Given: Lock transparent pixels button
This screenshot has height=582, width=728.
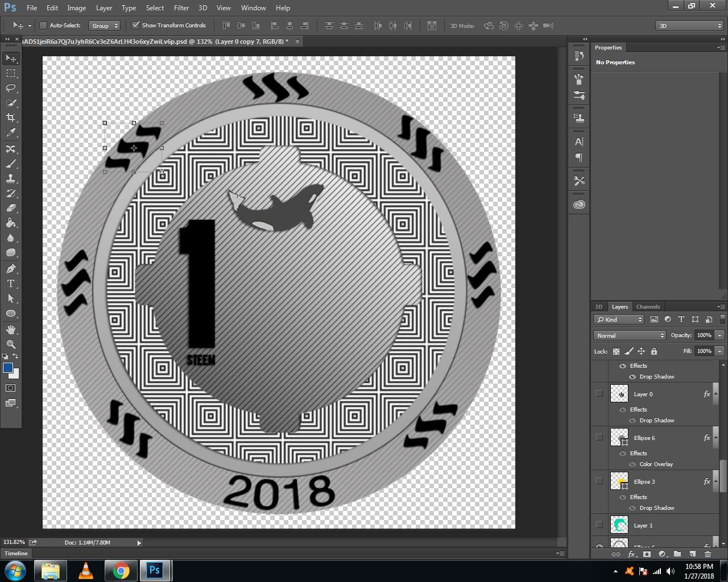Looking at the screenshot, I should coord(616,351).
